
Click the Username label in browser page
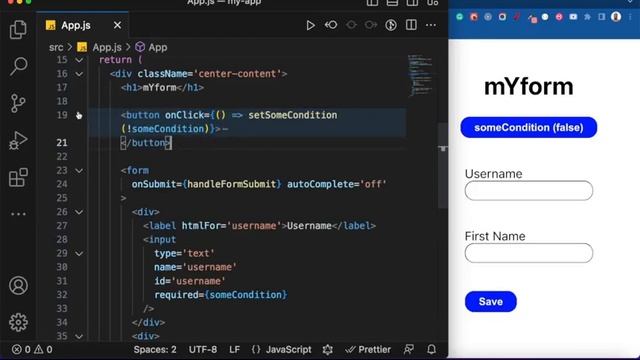(x=493, y=174)
